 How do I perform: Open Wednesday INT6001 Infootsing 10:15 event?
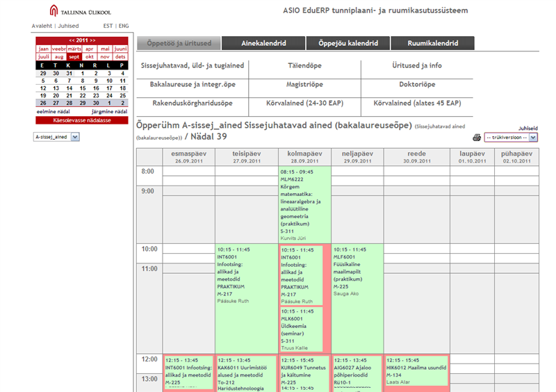302,275
